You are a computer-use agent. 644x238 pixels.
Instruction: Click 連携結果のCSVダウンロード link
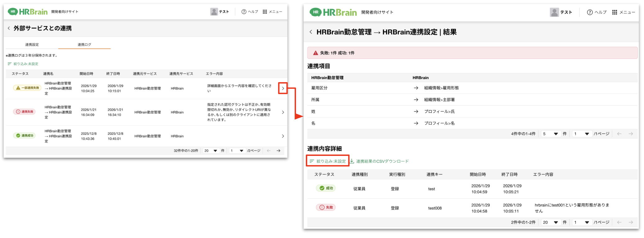click(x=382, y=161)
